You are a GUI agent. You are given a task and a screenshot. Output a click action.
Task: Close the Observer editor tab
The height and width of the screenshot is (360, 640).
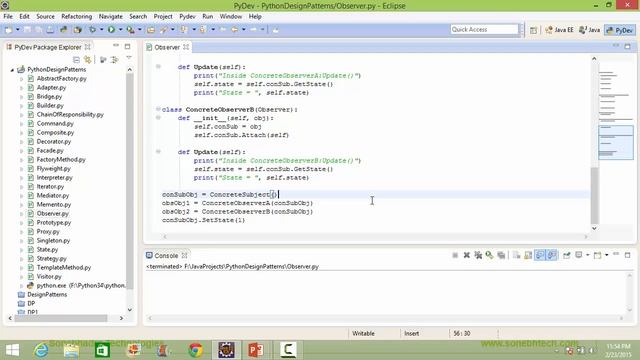pos(186,47)
